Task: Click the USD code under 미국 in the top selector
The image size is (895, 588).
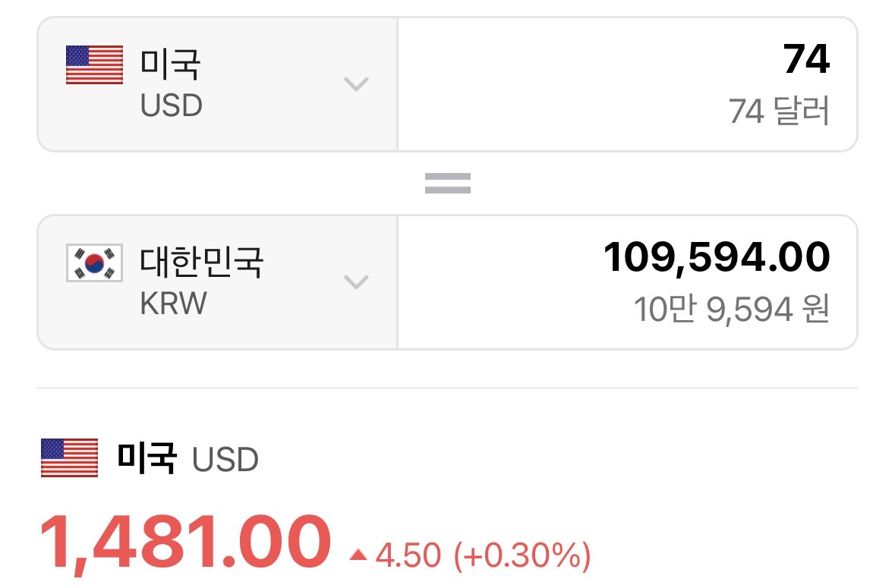Action: (x=172, y=105)
